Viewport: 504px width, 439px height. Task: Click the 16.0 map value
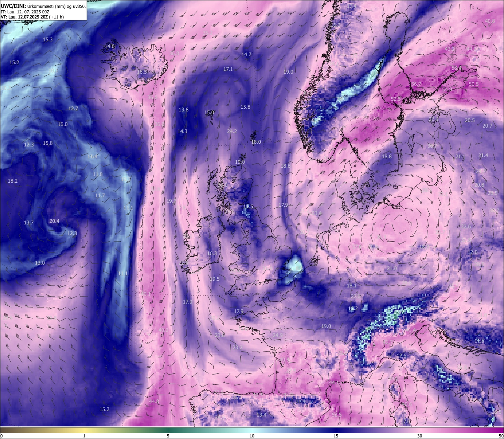[x=63, y=124]
